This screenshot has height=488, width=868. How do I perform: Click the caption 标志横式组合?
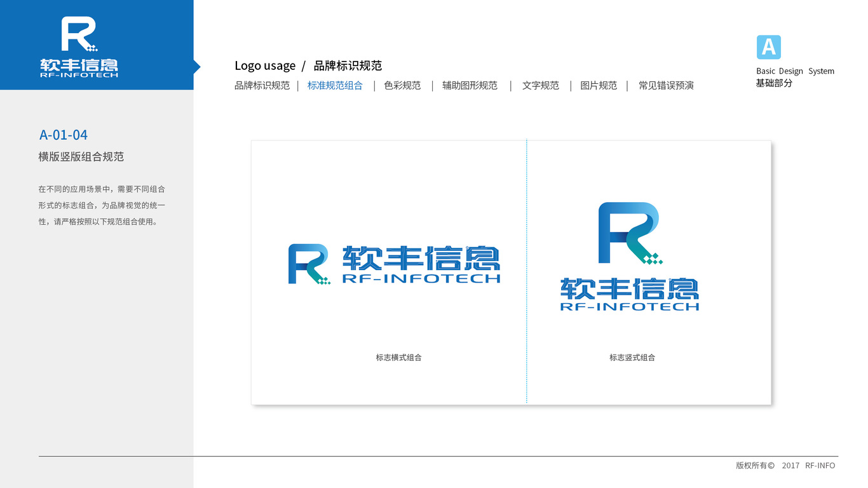pyautogui.click(x=398, y=357)
